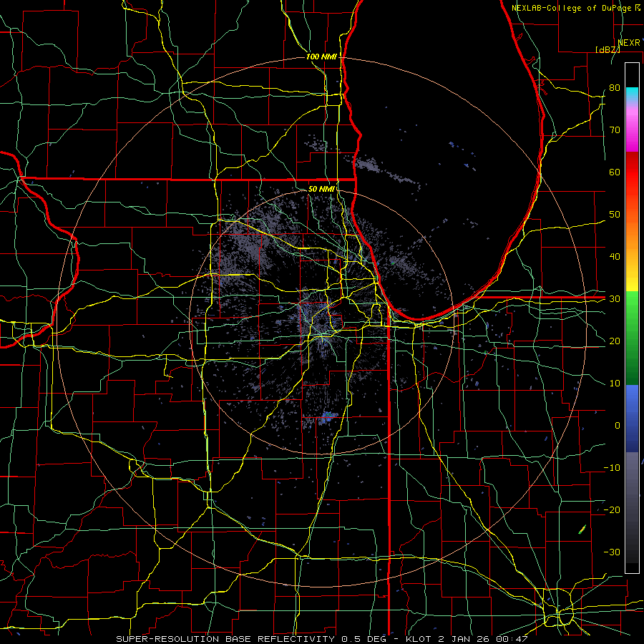Click the 80 value on the dBZ scale
Screen dimensions: 644x644
[x=615, y=87]
